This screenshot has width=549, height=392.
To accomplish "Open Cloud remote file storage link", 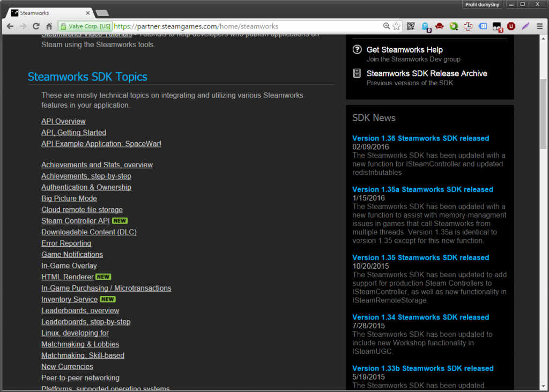I will coord(82,210).
